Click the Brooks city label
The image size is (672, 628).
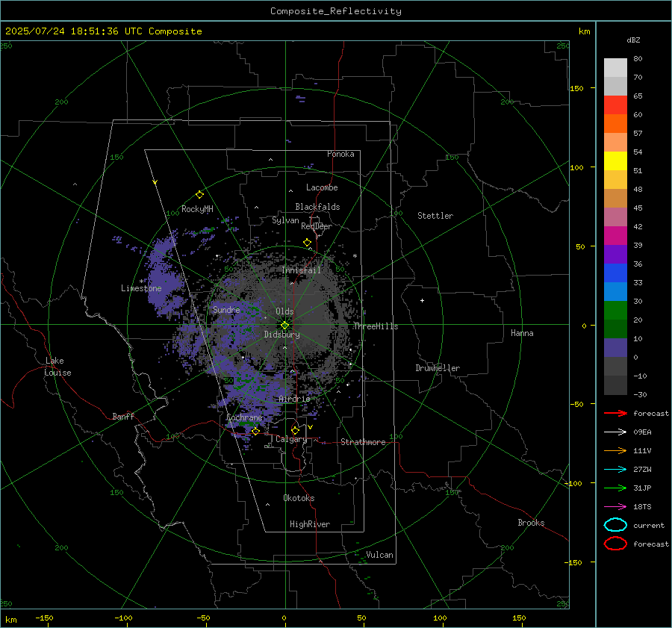coord(531,523)
